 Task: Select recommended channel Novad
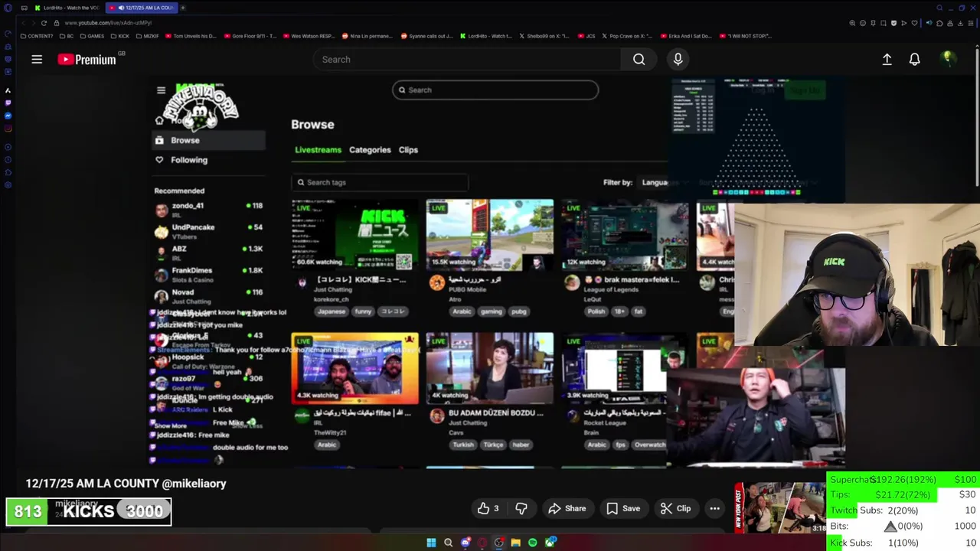(x=208, y=295)
